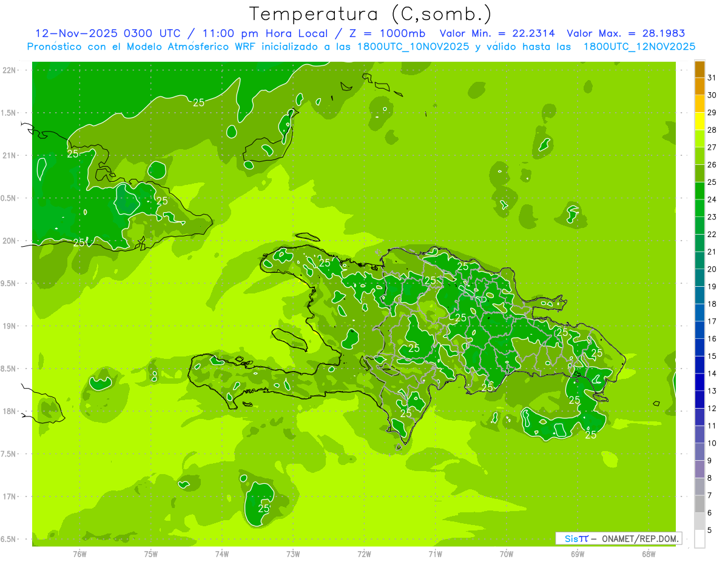Image resolution: width=728 pixels, height=562 pixels.
Task: Click the 72W longitude axis label
Action: pos(364,554)
